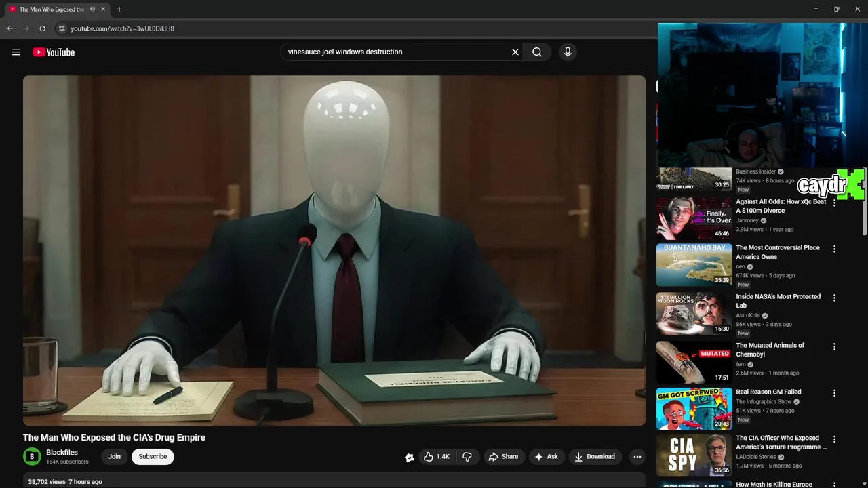Share the video
Viewport: 868px width, 488px height.
point(503,457)
